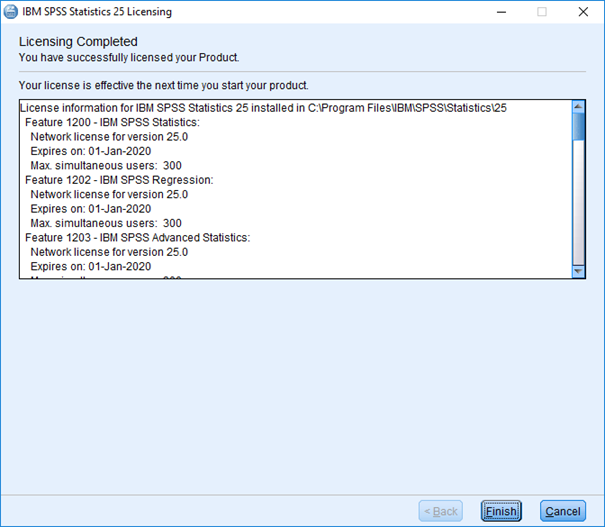Viewport: 605px width, 527px height.
Task: Select the 'License information for IBM SPSS Statistics 25' line
Action: click(x=263, y=108)
